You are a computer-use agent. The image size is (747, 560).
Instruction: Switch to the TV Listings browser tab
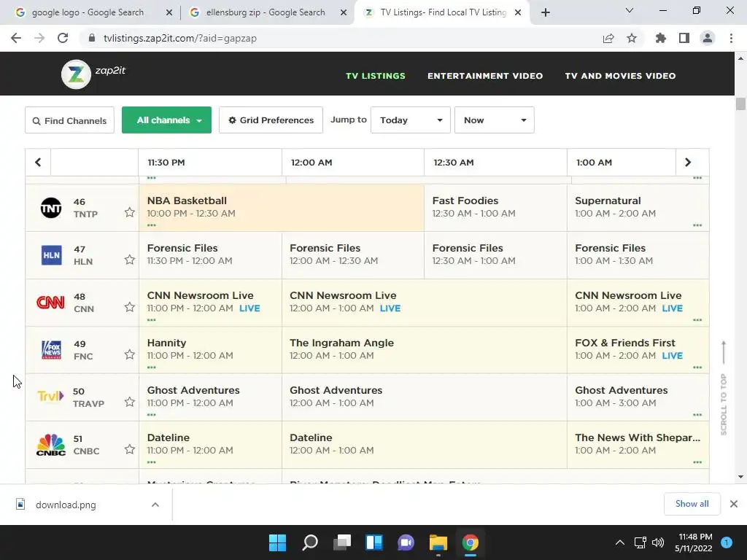(441, 12)
